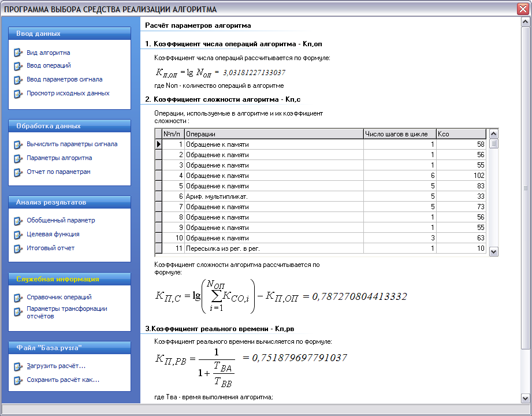Click steps value 6 in row 4
The image size is (532, 416).
(400, 176)
